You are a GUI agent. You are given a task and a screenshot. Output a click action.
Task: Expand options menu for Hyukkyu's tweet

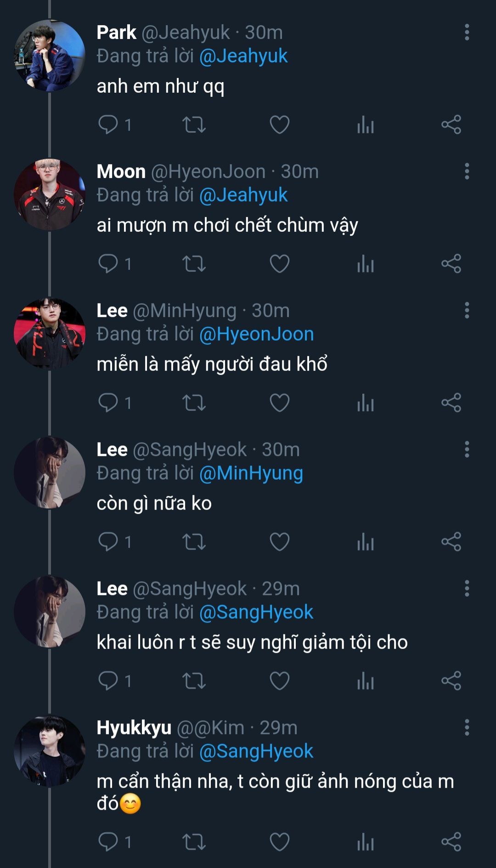[x=467, y=728]
